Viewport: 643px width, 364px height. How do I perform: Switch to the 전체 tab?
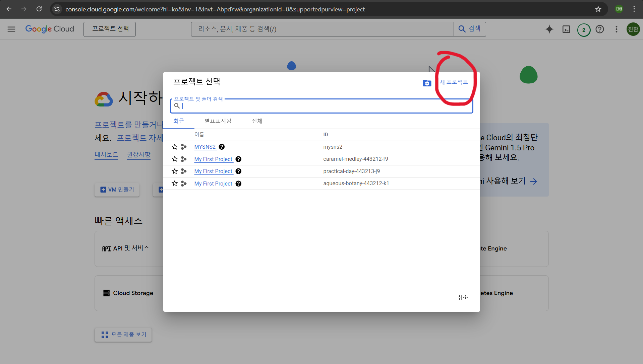point(257,121)
